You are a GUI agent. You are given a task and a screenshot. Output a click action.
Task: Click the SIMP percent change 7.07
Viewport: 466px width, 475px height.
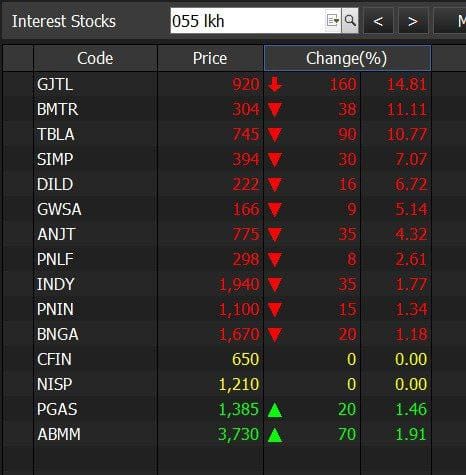click(x=411, y=159)
